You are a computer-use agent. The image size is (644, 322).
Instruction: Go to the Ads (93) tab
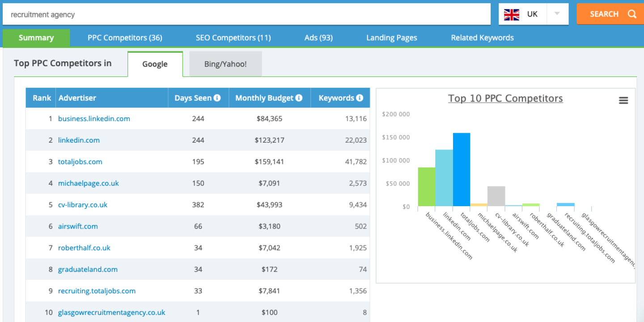point(318,38)
